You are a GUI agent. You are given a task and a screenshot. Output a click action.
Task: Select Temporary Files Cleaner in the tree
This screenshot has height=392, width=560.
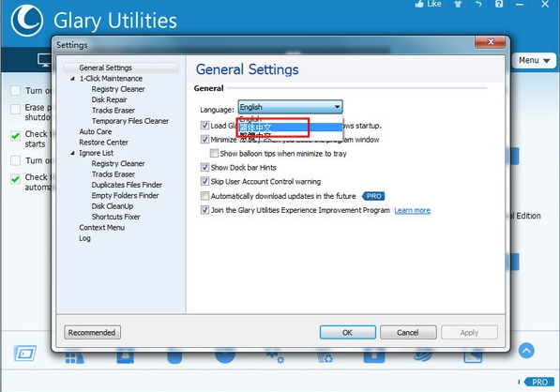click(130, 121)
